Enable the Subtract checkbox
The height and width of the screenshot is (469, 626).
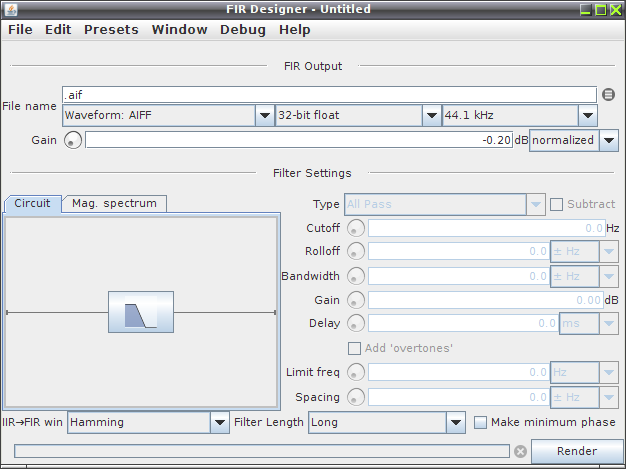(x=556, y=204)
